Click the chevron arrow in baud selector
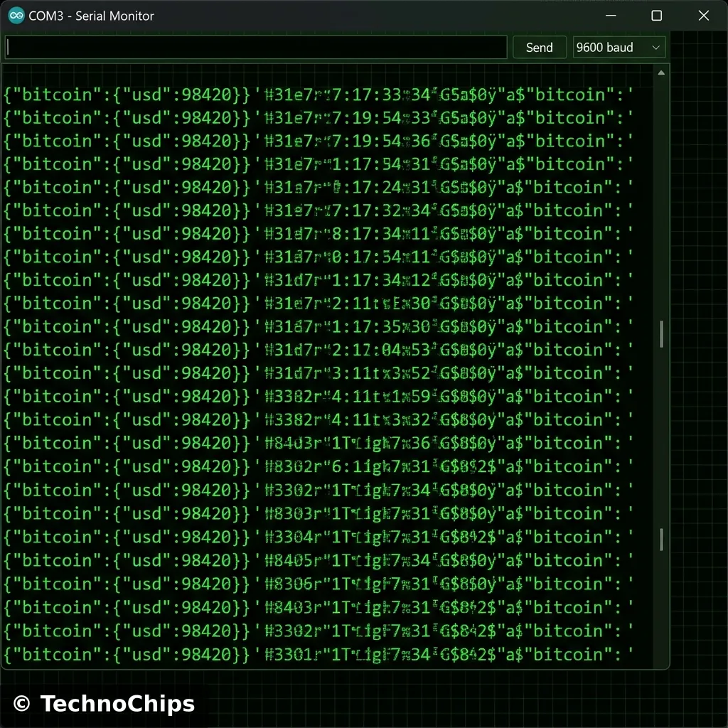Image resolution: width=728 pixels, height=728 pixels. [655, 48]
